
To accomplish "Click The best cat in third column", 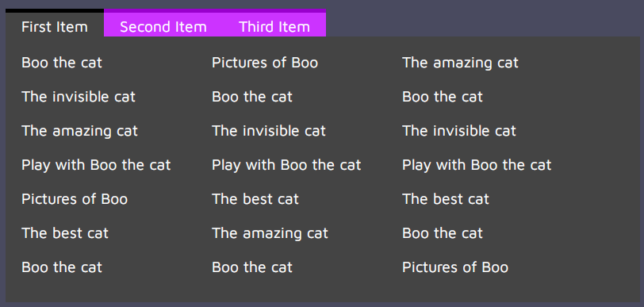I will pos(446,199).
